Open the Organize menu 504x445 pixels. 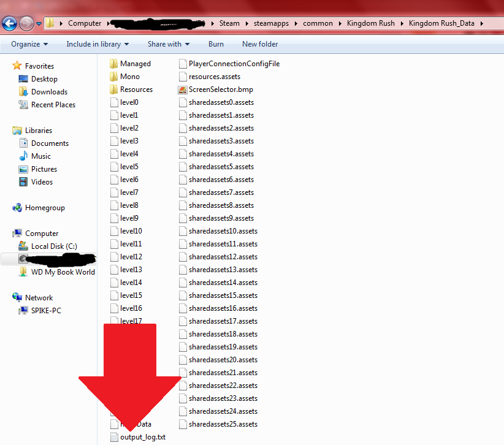pyautogui.click(x=29, y=44)
